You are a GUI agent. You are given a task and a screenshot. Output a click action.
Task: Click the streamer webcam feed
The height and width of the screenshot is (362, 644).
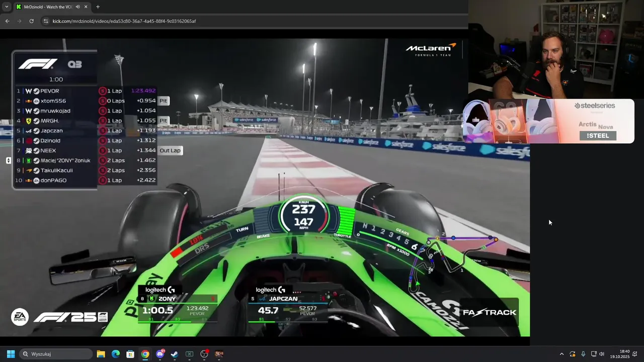tap(556, 49)
